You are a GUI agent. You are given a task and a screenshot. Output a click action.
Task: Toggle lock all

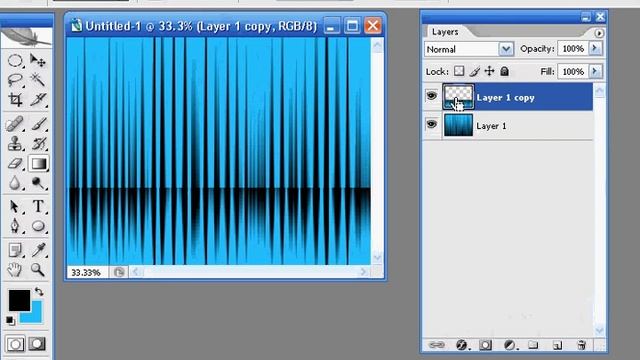(504, 71)
